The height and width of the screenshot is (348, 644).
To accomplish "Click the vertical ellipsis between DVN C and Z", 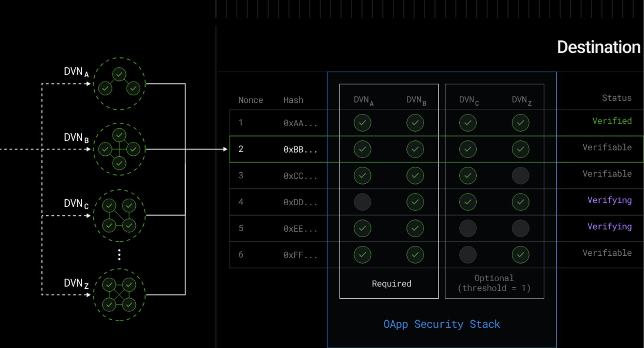I will click(119, 255).
